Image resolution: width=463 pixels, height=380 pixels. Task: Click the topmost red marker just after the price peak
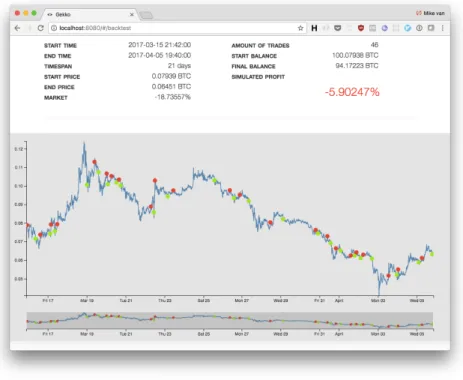[94, 162]
